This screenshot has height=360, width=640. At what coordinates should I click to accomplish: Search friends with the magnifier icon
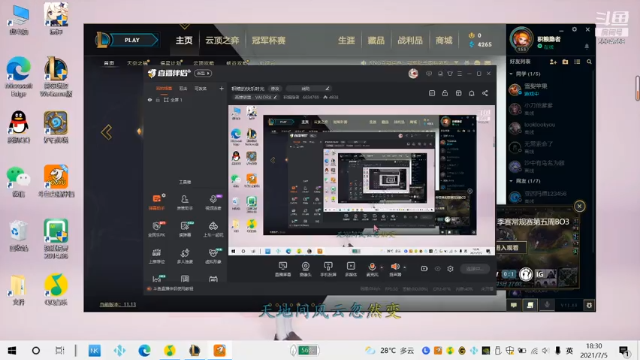click(x=589, y=62)
